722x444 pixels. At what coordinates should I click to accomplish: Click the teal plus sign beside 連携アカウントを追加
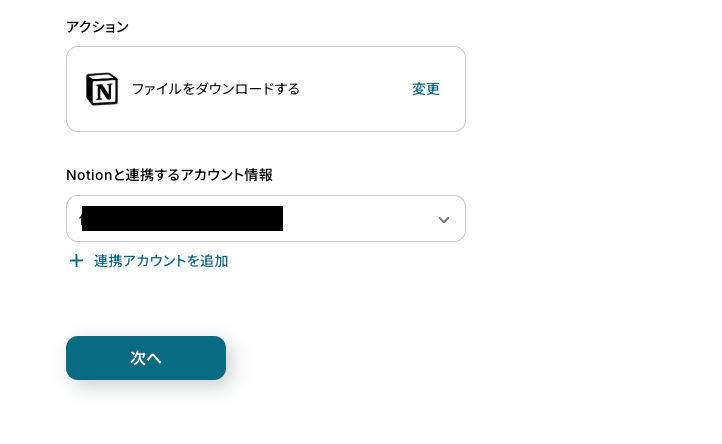(76, 261)
